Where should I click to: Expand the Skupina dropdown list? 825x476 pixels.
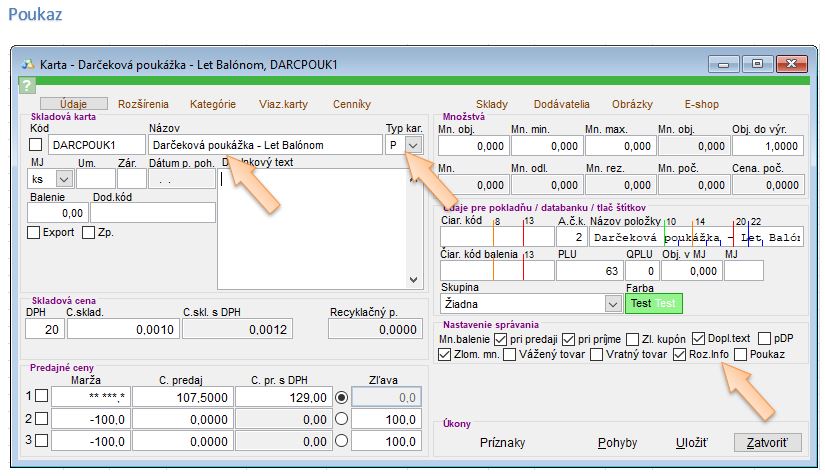(613, 303)
